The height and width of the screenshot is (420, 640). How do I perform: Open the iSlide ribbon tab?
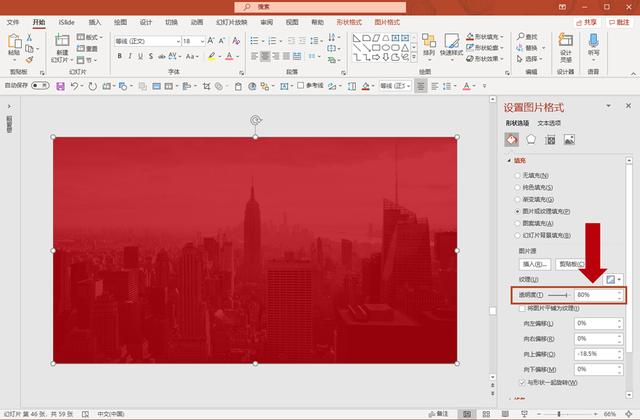tap(66, 22)
